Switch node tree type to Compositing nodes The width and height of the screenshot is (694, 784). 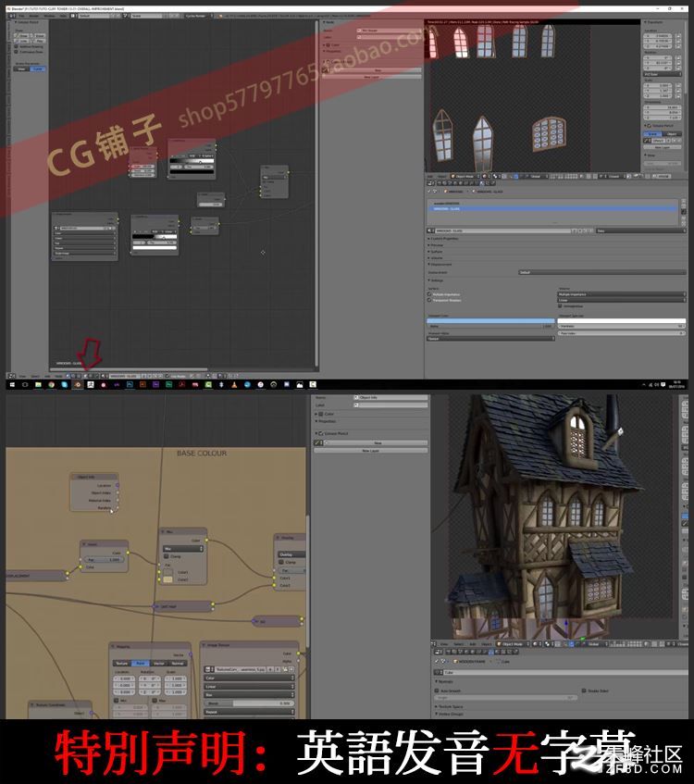tap(73, 376)
